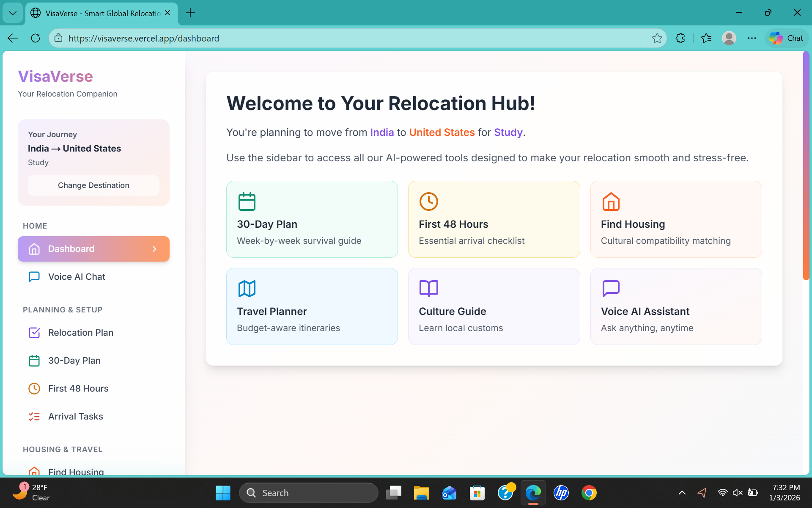The height and width of the screenshot is (508, 812).
Task: Click the checklist icon beside Arrival Tasks
Action: (34, 417)
